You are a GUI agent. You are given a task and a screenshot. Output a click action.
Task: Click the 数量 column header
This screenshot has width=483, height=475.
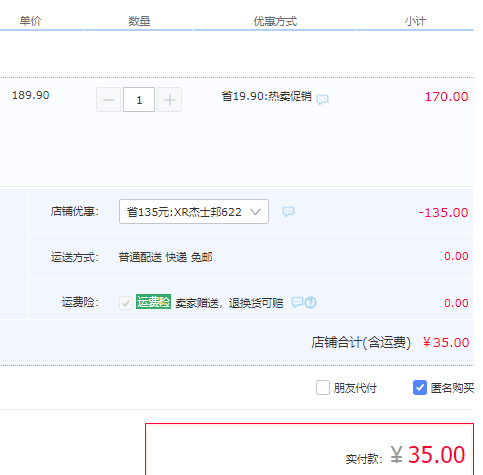pos(139,21)
